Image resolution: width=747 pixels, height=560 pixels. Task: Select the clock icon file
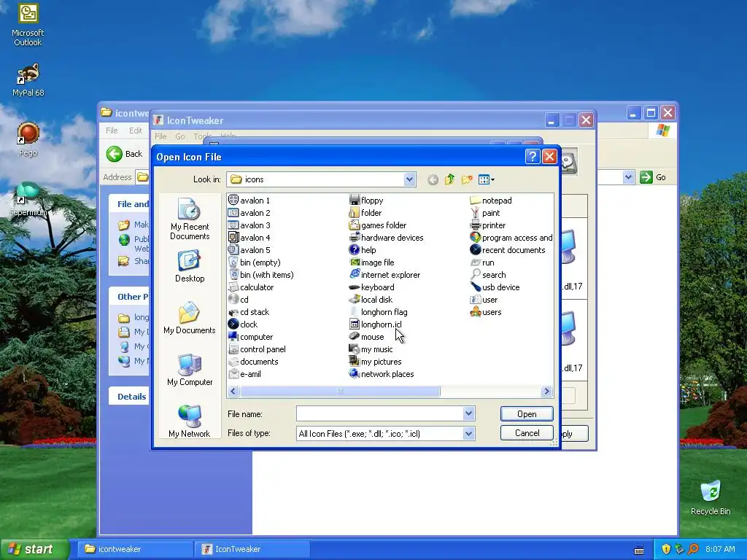pyautogui.click(x=243, y=324)
